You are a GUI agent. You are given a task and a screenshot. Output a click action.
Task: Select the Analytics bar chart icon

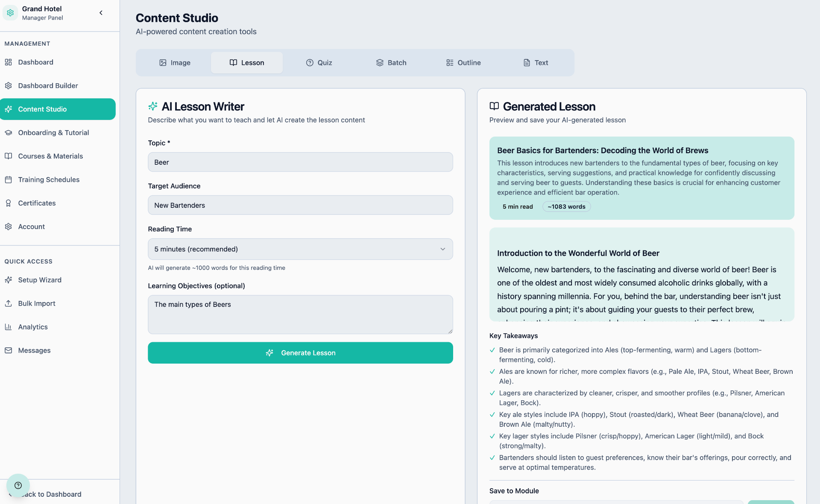(9, 327)
